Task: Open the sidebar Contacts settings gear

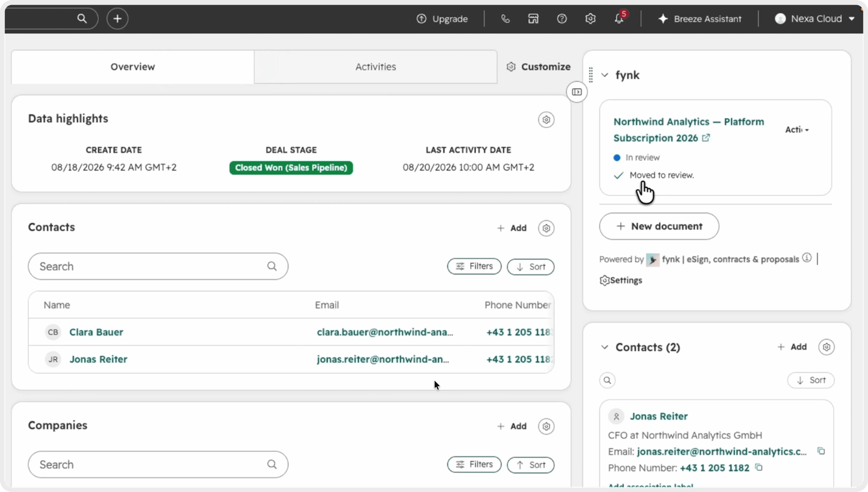Action: click(x=826, y=347)
